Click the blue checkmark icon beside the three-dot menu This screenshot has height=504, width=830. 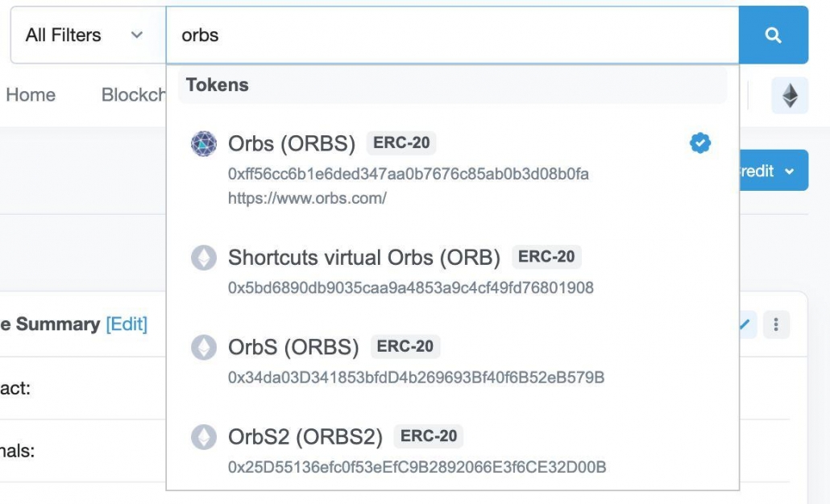pos(745,324)
